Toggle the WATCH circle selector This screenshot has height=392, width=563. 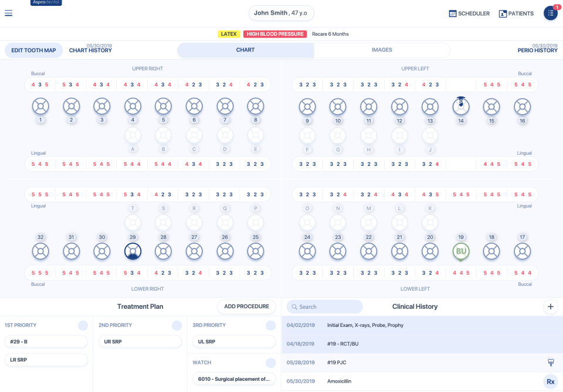[271, 362]
